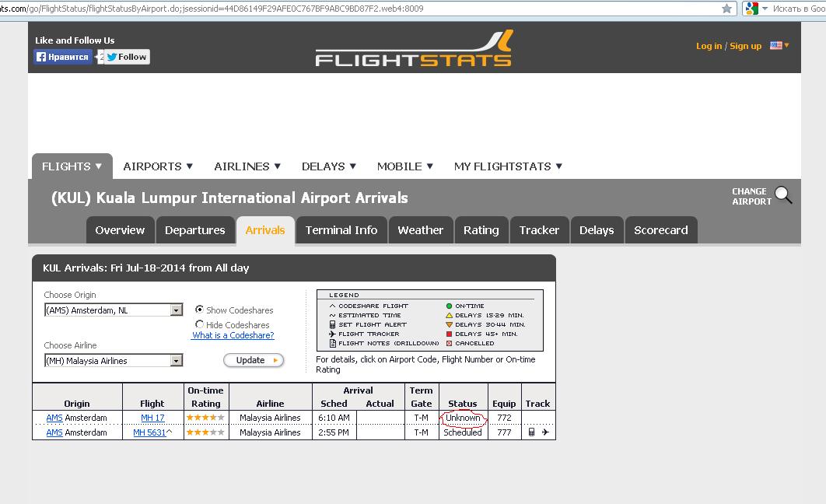Switch to the Overview tab

[x=120, y=230]
